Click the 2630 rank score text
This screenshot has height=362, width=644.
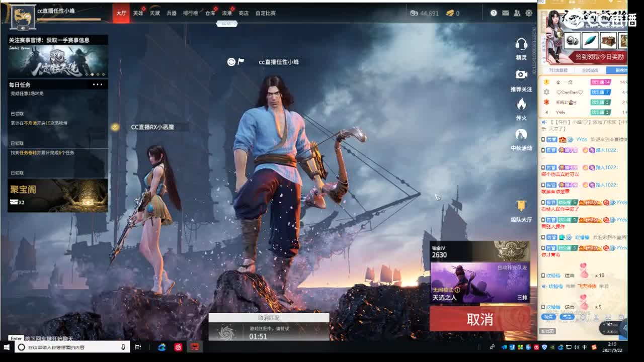[439, 255]
